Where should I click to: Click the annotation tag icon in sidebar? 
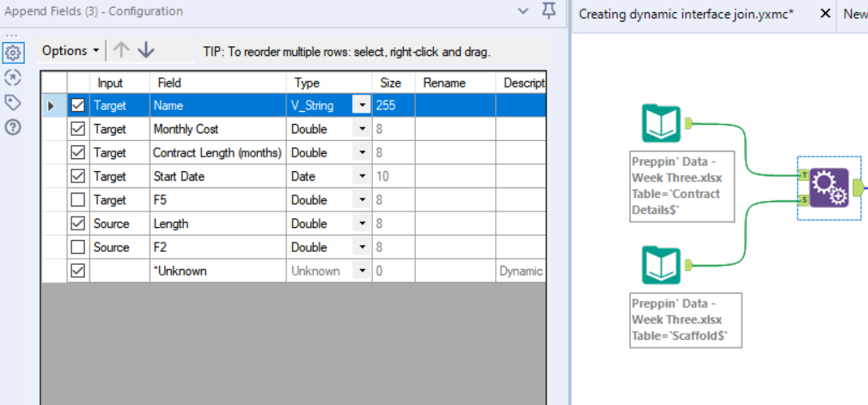[x=13, y=102]
